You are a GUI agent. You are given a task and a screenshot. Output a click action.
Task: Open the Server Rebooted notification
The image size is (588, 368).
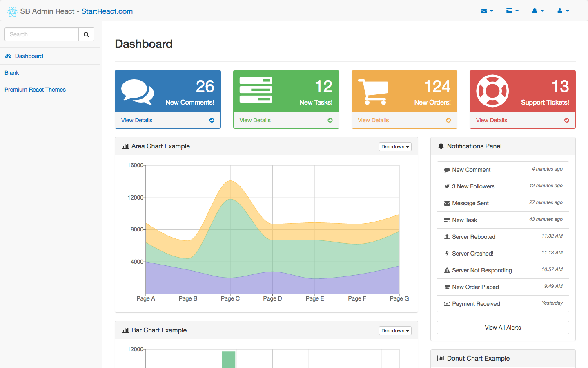point(503,237)
